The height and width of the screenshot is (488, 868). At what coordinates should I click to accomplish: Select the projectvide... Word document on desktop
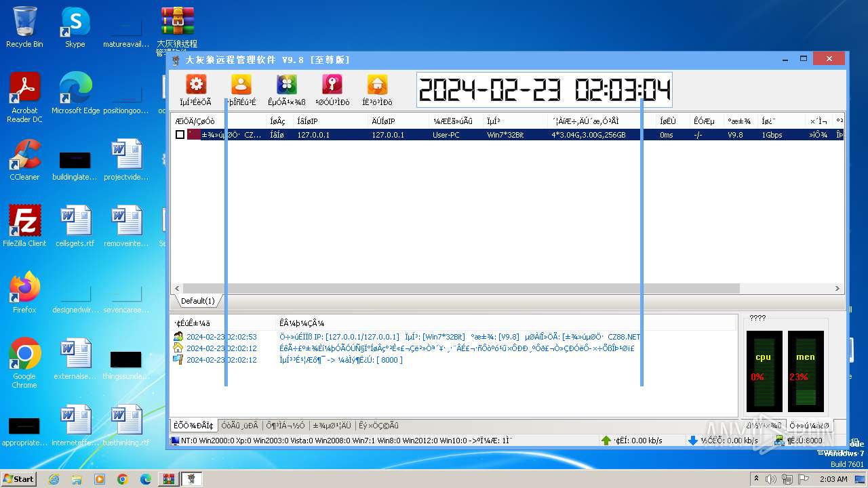pyautogui.click(x=126, y=160)
